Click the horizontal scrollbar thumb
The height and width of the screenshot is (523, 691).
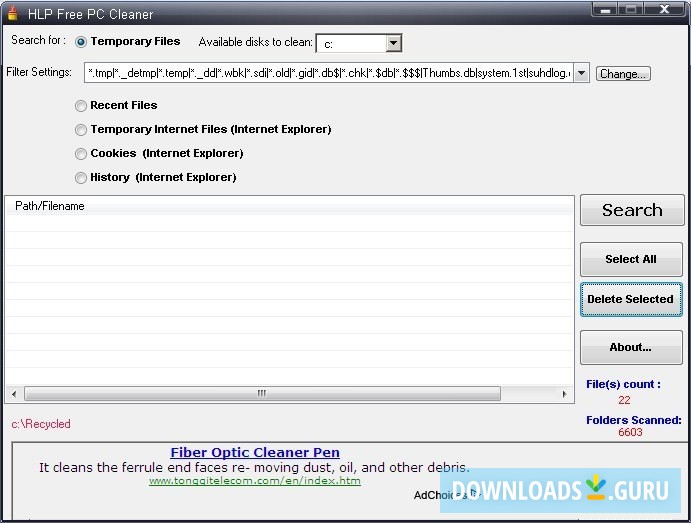click(x=262, y=393)
